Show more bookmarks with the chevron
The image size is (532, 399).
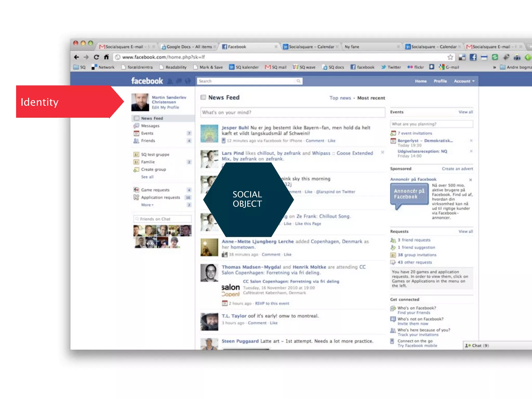point(494,67)
